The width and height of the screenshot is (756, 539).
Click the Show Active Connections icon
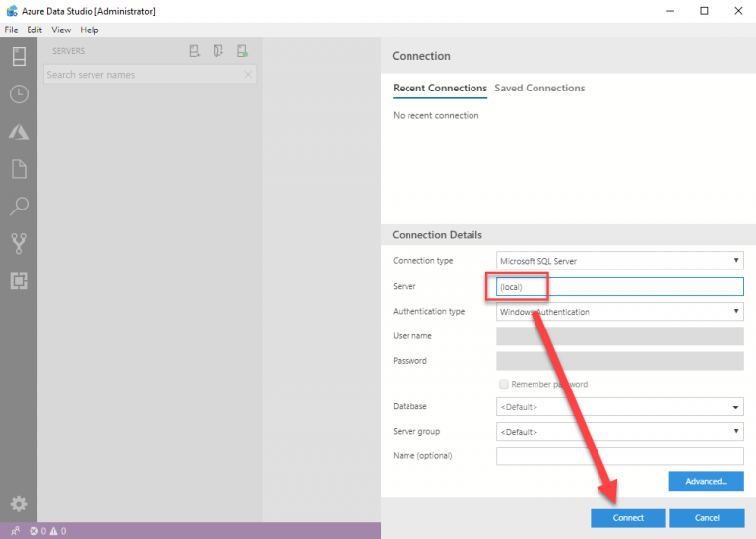click(242, 51)
